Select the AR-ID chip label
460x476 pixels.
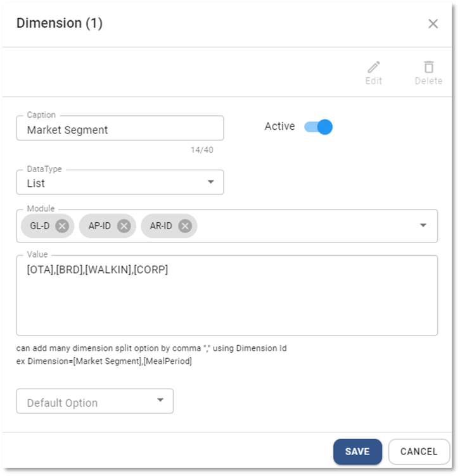[161, 226]
